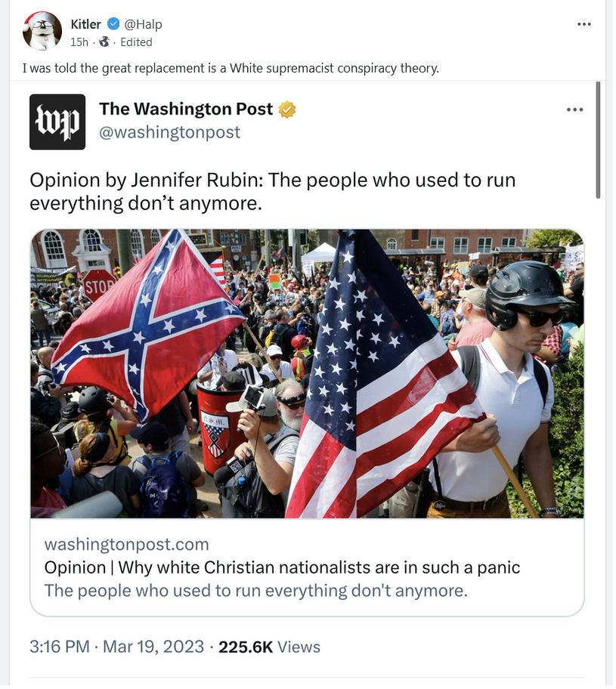Viewport: 616px width, 689px height.
Task: Click the public globe privacy icon
Action: 104,42
